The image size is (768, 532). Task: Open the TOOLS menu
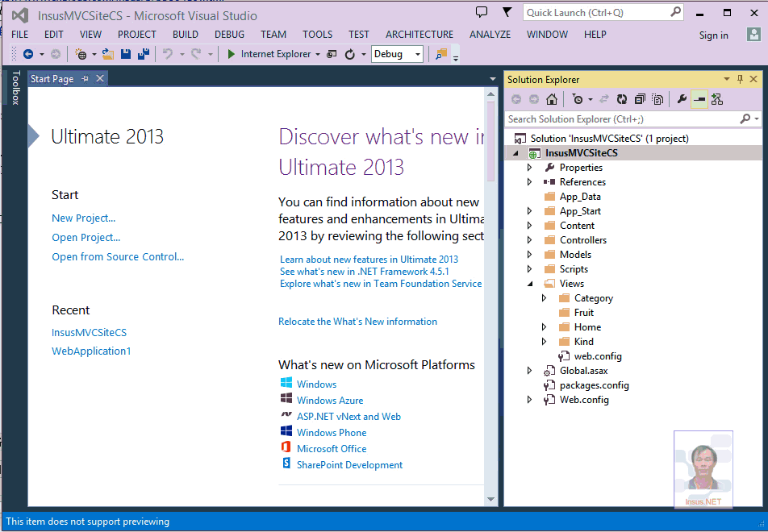pos(317,35)
